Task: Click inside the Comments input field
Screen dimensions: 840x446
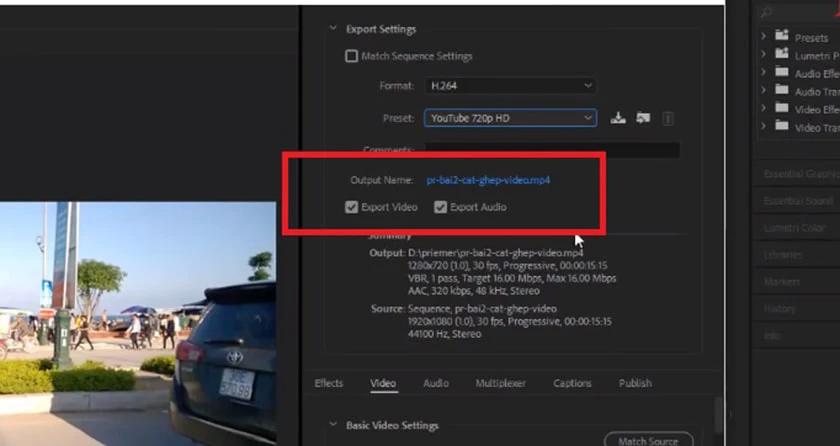Action: coord(552,150)
